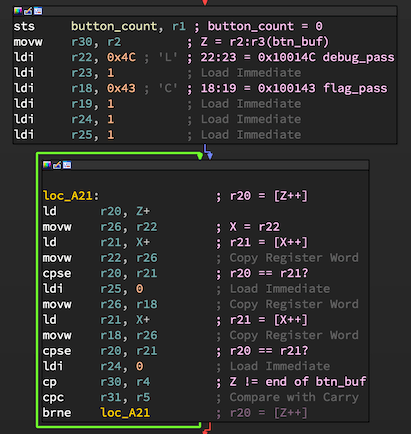This screenshot has width=411, height=434.
Task: Click the green loop-back edge line
Action: click(37, 290)
